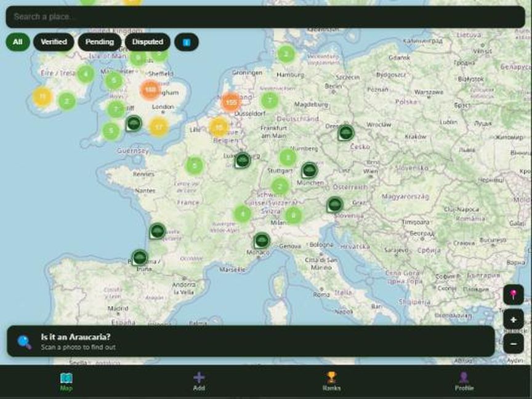Open the Add tab
This screenshot has height=399, width=532.
point(199,382)
